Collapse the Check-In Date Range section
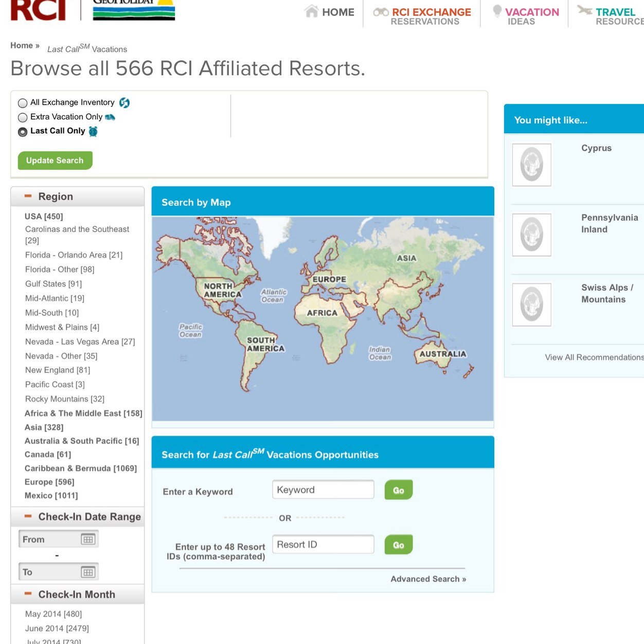The image size is (644, 644). tap(28, 516)
